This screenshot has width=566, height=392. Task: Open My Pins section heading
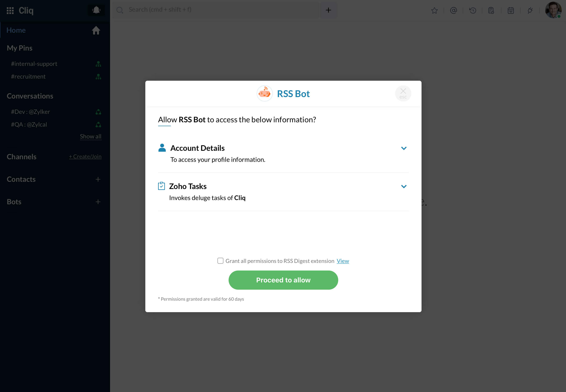pos(20,48)
